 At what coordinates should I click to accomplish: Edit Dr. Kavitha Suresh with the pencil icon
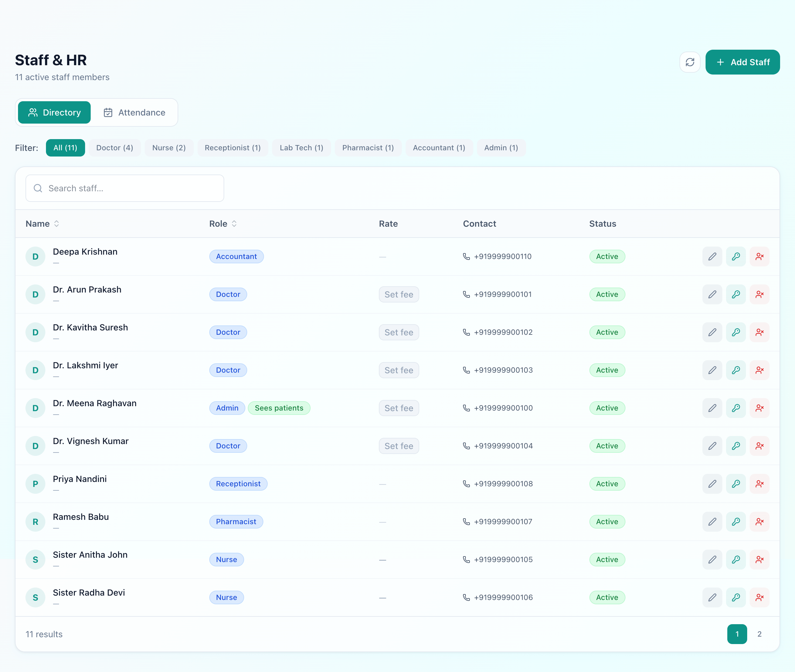click(712, 332)
